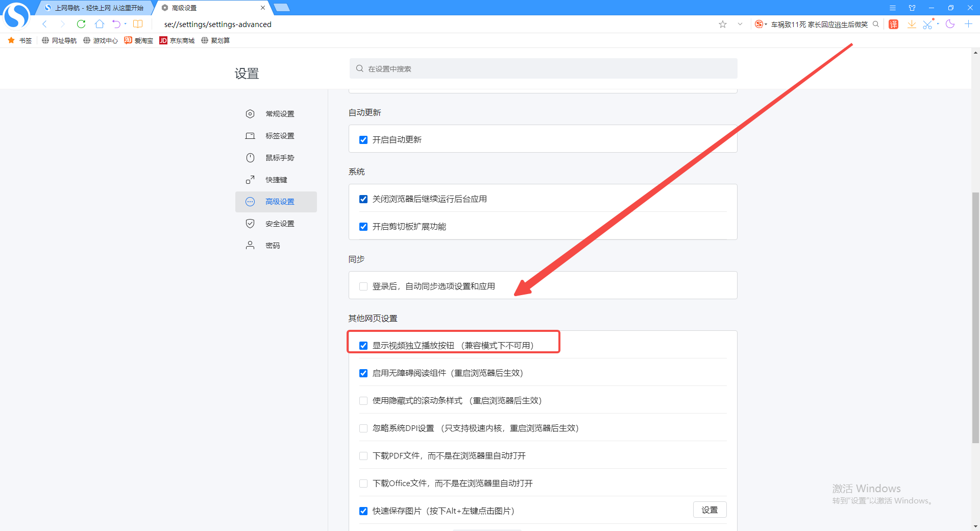The height and width of the screenshot is (531, 980).
Task: Select the 高级设置 browser tab
Action: click(212, 8)
